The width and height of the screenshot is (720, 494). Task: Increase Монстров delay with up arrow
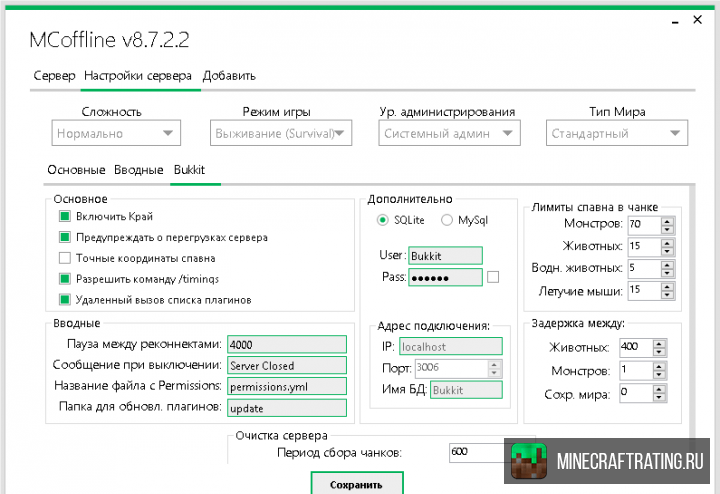click(659, 366)
